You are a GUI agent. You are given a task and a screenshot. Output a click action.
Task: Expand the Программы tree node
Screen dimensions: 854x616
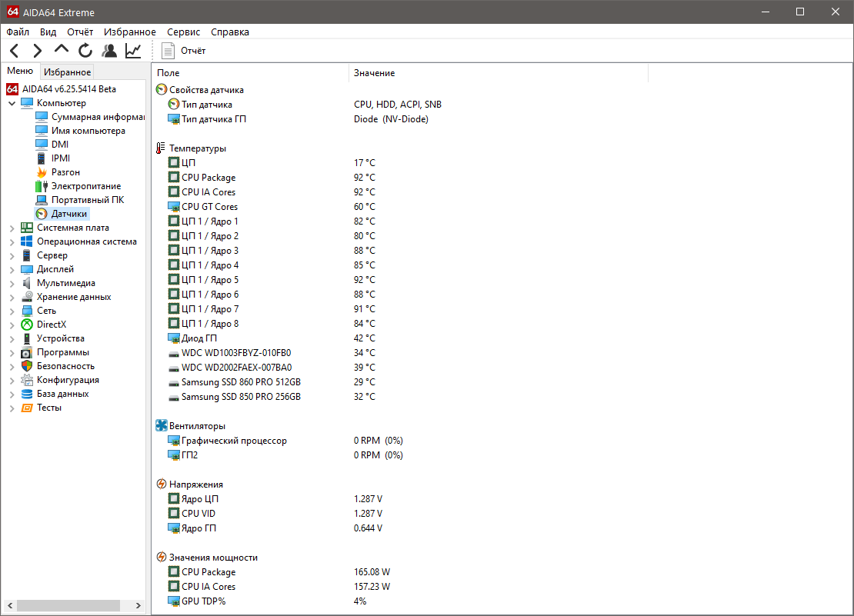12,353
